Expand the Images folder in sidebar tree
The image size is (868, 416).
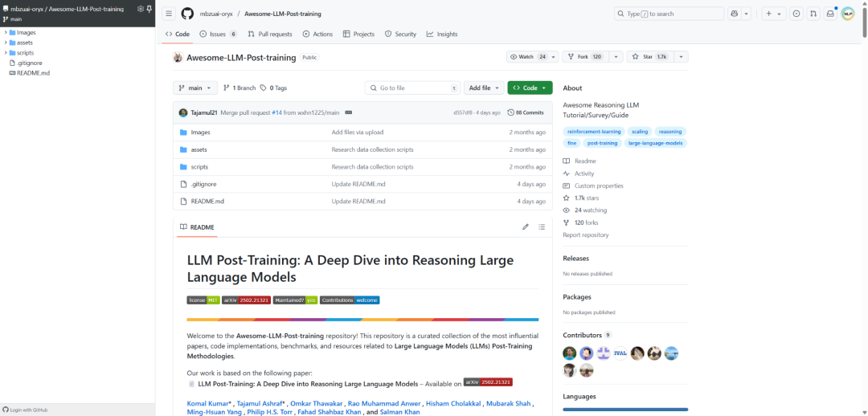point(6,33)
